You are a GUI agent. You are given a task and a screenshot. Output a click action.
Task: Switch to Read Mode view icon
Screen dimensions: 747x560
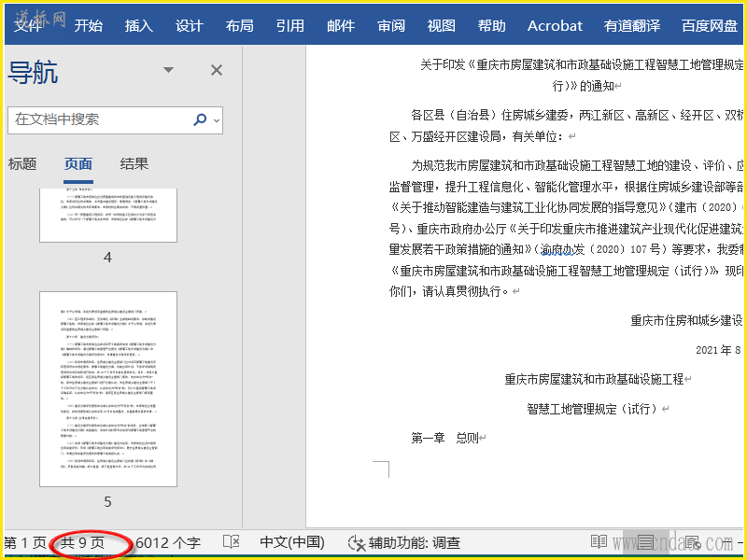599,542
